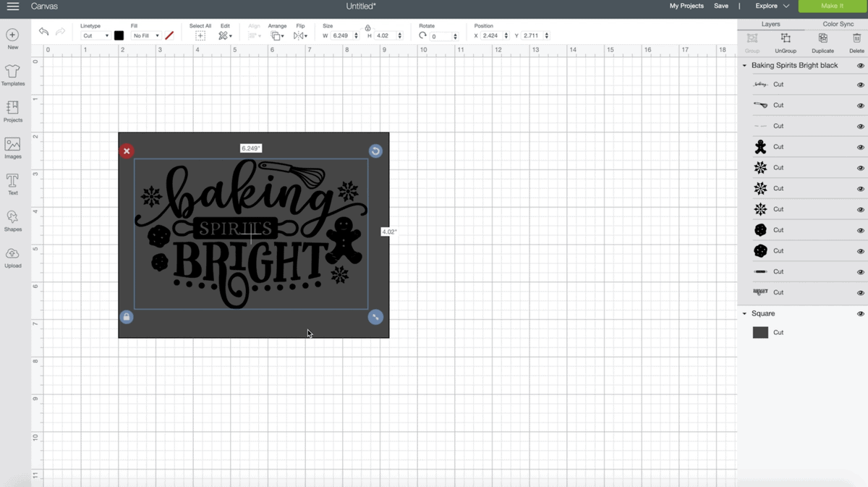Open the Edit dropdown menu
The image size is (868, 487).
pos(225,35)
